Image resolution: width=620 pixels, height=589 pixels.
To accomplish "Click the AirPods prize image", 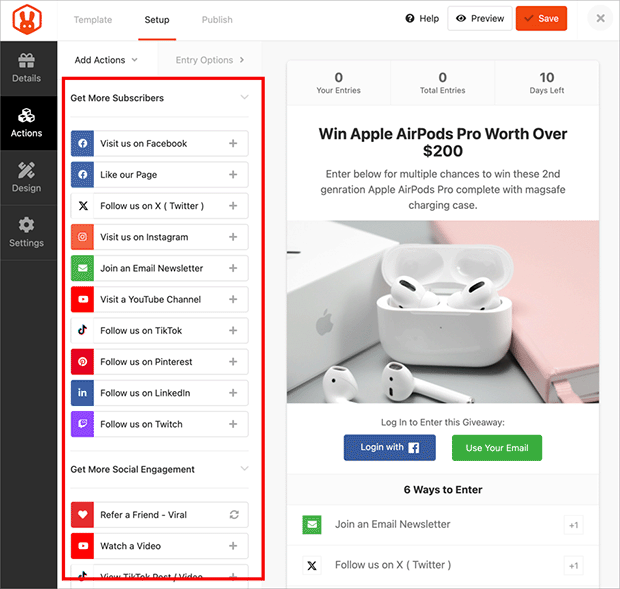I will point(443,312).
